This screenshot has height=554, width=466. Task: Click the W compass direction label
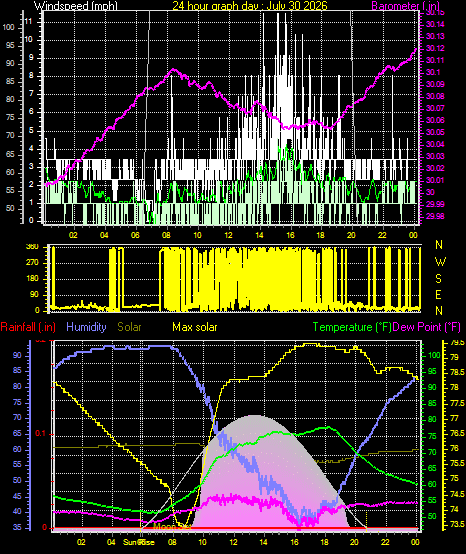click(440, 262)
